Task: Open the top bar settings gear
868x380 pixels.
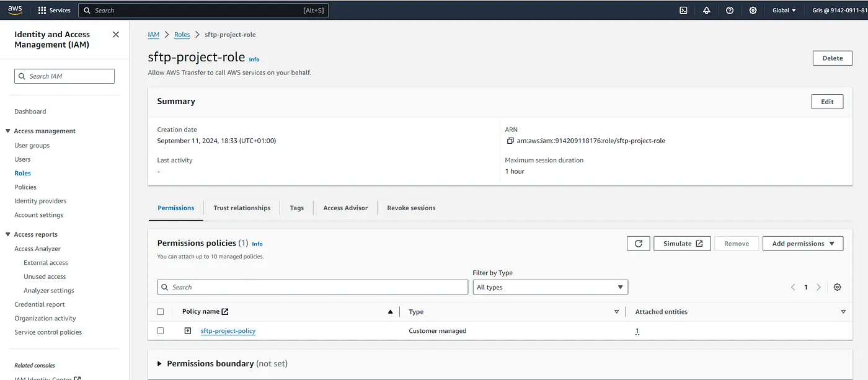Action: tap(753, 11)
